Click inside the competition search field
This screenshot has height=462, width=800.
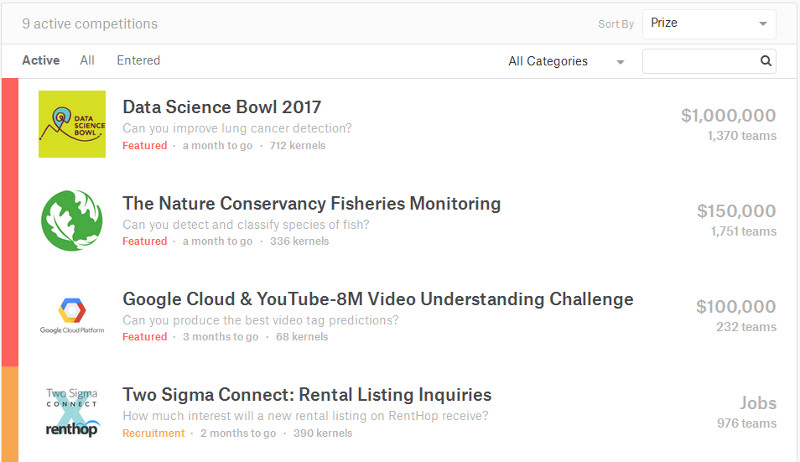pos(700,61)
